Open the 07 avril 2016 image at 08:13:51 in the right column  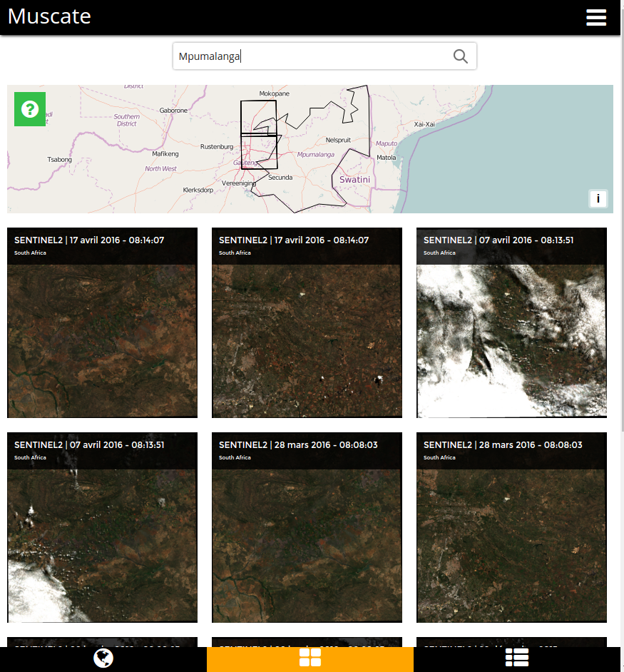[x=512, y=322]
